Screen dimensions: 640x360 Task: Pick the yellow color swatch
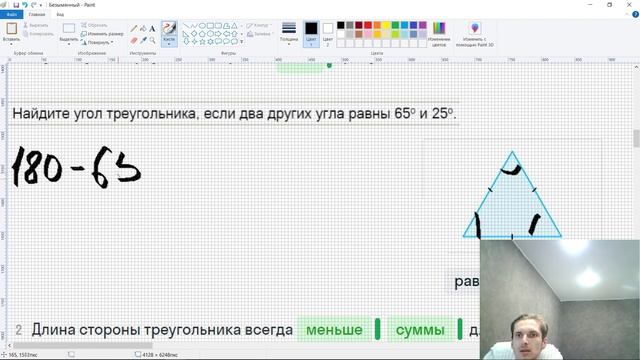(386, 25)
